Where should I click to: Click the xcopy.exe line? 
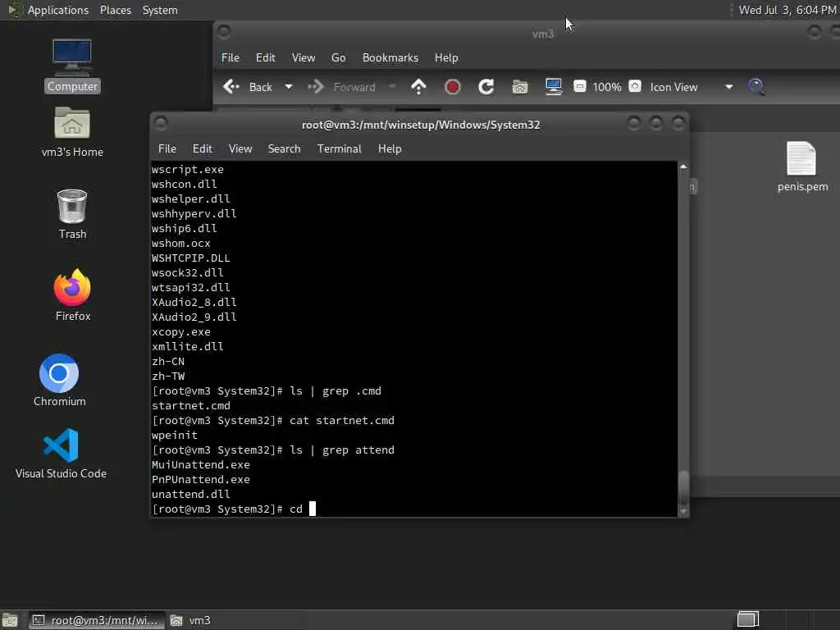click(x=181, y=331)
